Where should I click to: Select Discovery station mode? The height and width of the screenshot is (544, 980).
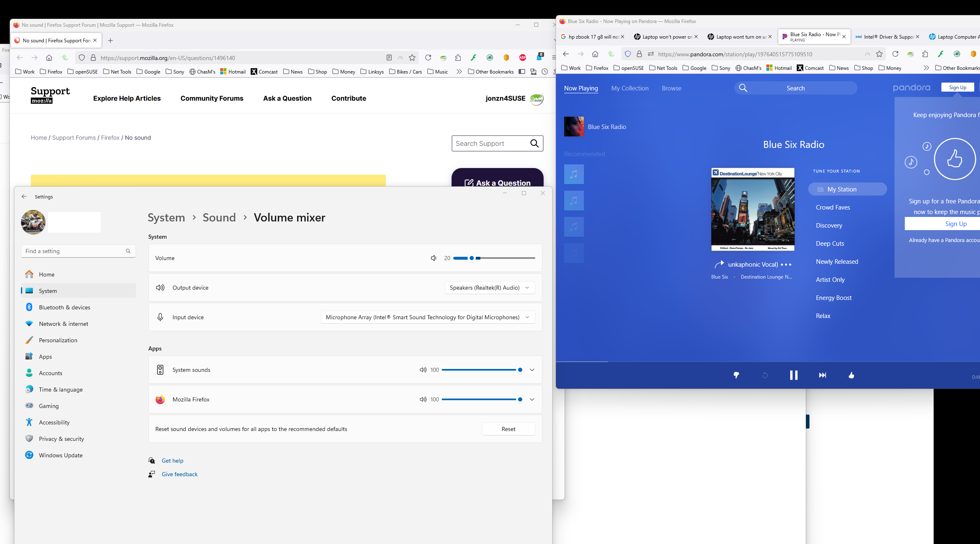829,226
